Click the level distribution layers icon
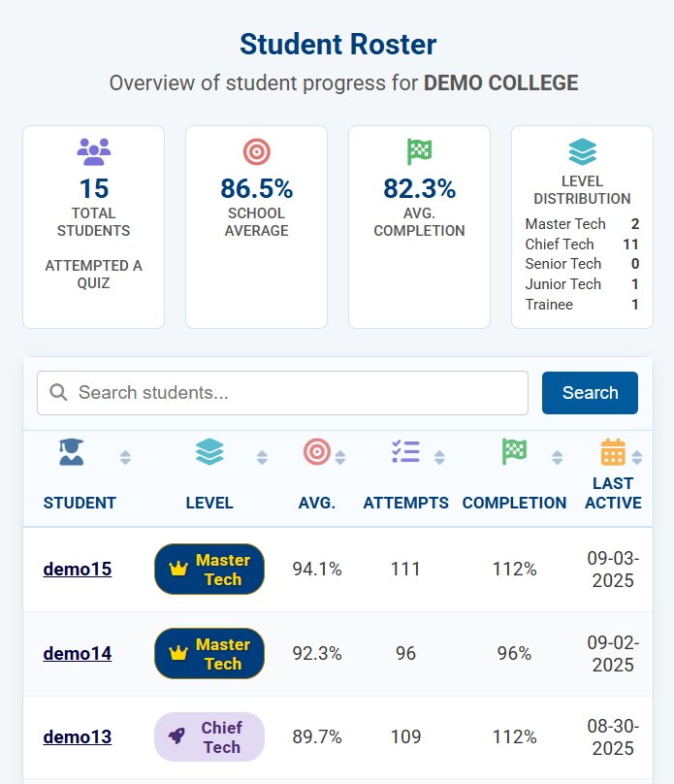674x784 pixels. click(x=582, y=151)
